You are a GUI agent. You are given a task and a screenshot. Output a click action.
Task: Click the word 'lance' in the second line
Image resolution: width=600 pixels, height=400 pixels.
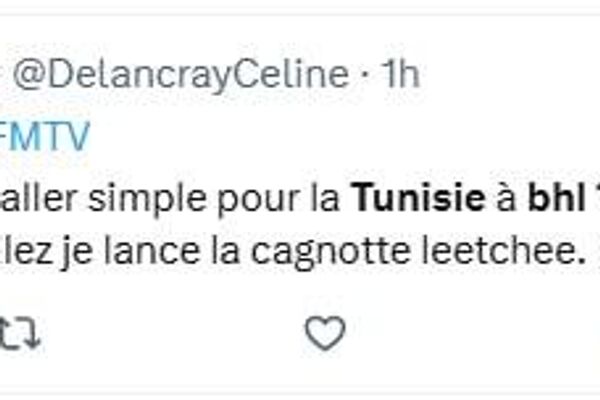pos(152,251)
